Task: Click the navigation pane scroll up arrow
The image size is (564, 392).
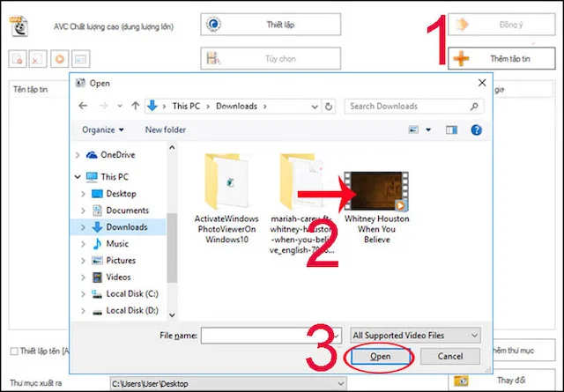Action: 172,147
